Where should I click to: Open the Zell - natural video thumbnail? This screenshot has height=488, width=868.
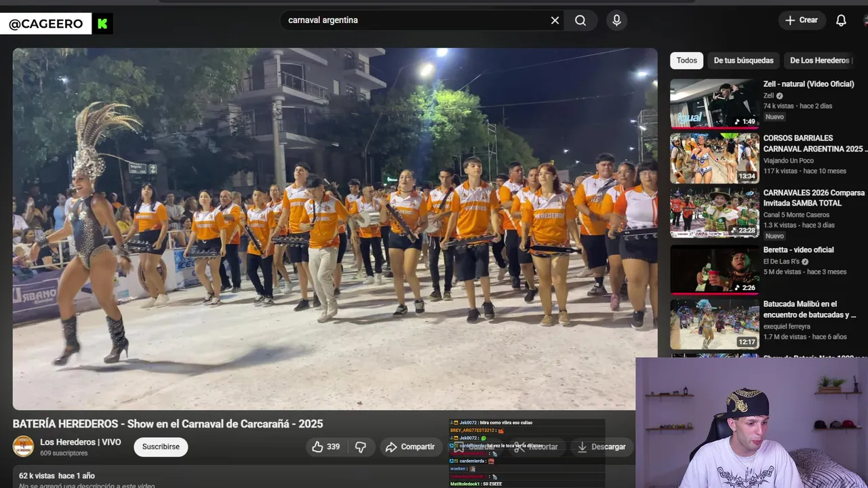(x=715, y=104)
